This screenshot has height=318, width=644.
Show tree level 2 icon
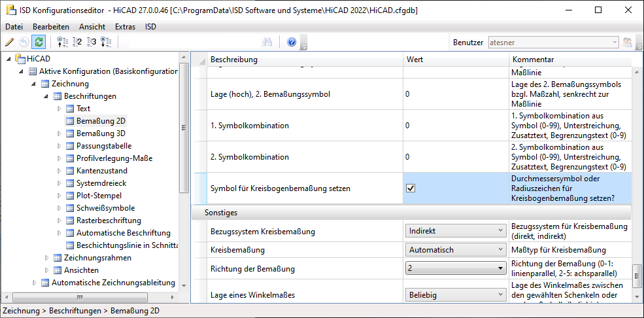(x=76, y=42)
